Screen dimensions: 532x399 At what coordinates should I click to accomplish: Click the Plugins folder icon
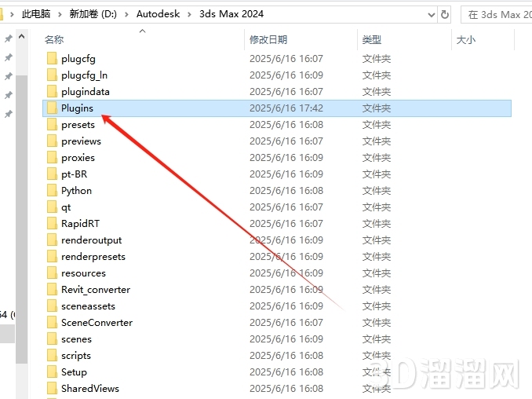coord(52,108)
